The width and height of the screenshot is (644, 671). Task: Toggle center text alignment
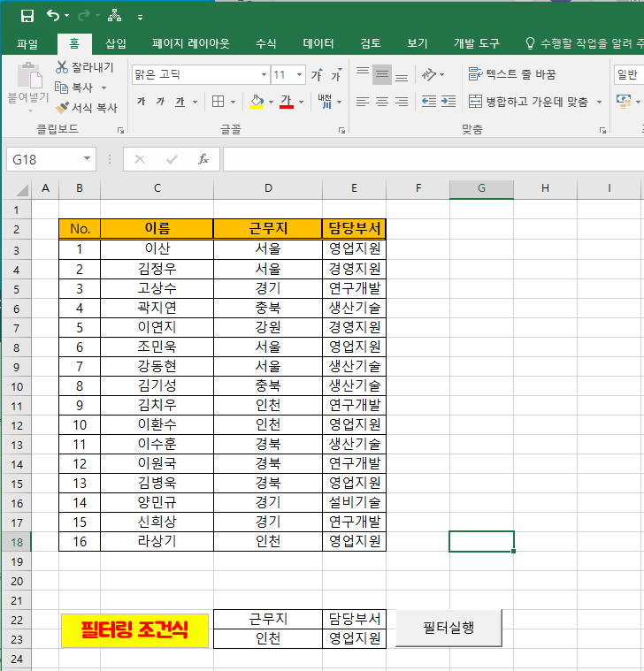(382, 102)
